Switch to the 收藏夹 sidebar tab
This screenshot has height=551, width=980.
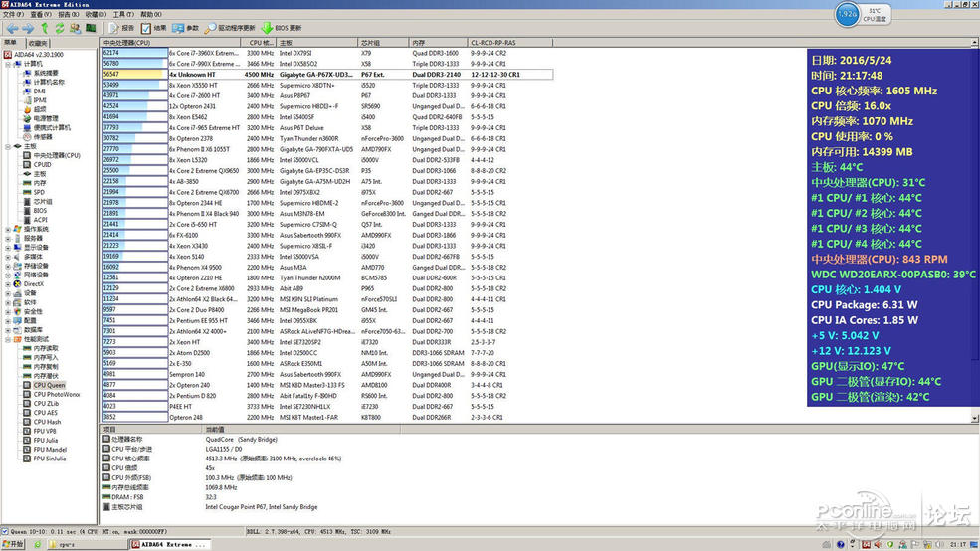[x=38, y=43]
